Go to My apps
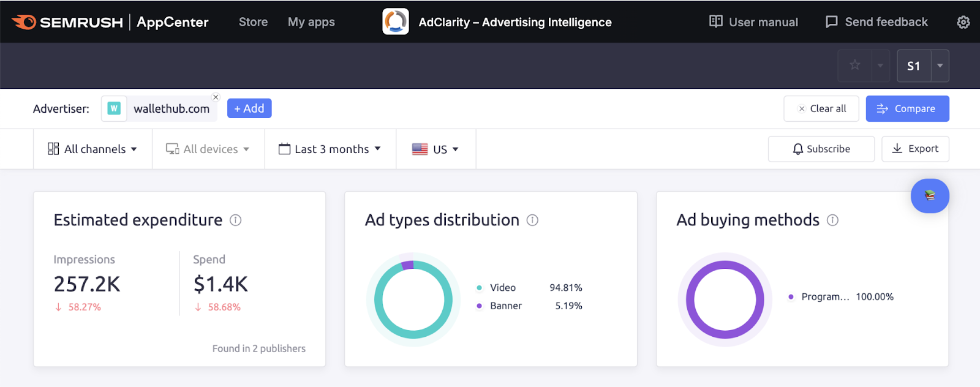980x387 pixels. pyautogui.click(x=311, y=22)
